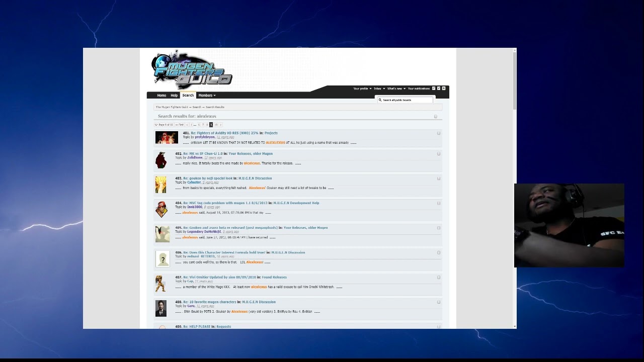
Task: Open the default question-mark avatar on result 406
Action: click(163, 259)
